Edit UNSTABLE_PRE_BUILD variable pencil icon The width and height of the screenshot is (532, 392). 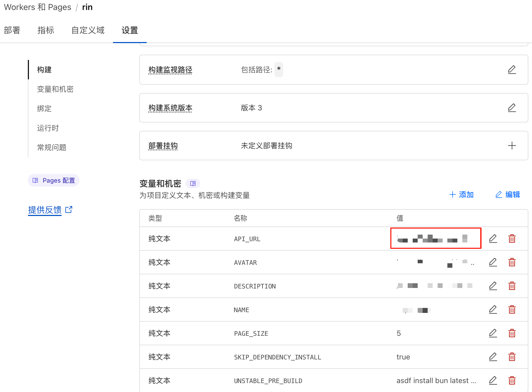tap(493, 380)
